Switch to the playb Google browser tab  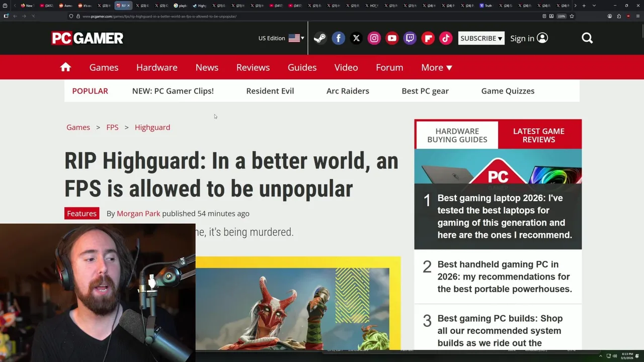(180, 6)
